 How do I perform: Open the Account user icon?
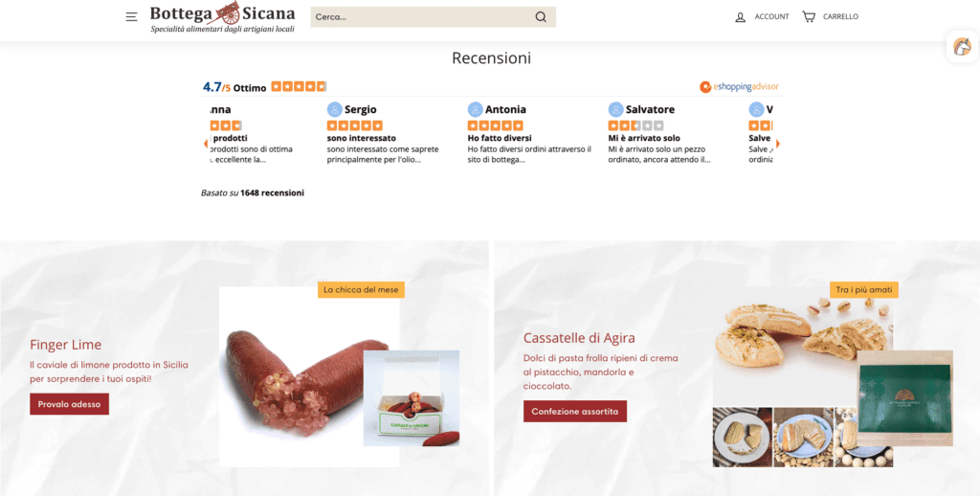point(741,17)
